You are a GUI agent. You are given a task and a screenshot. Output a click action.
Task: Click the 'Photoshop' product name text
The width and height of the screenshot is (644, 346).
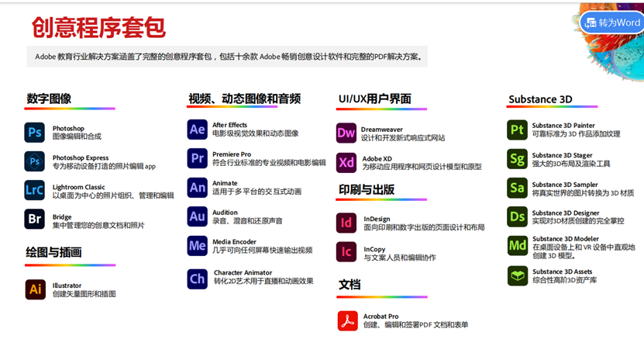[x=68, y=128]
